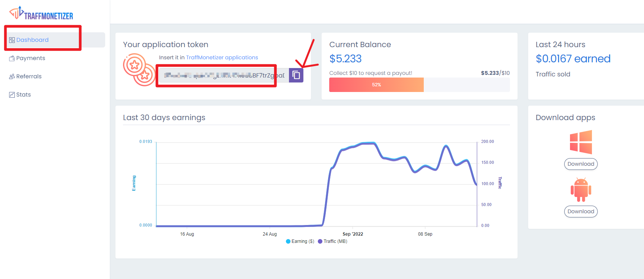644x279 pixels.
Task: Open the TraffMonetizer applications link
Action: point(222,57)
